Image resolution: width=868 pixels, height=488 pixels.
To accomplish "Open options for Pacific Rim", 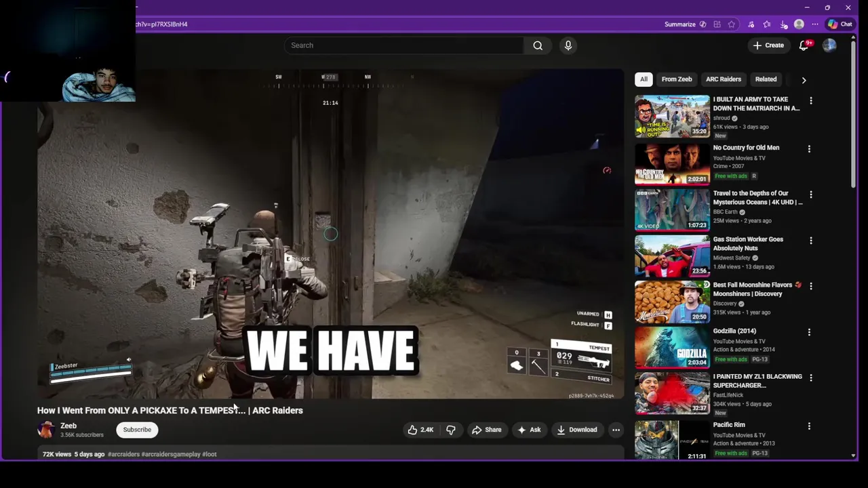I will point(809,426).
